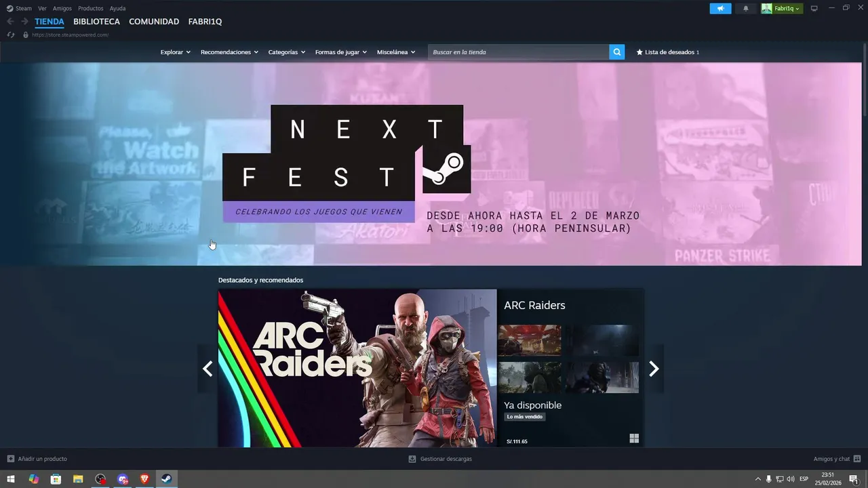Click the Fabri1q profile avatar picture
Image resolution: width=868 pixels, height=488 pixels.
coord(766,8)
